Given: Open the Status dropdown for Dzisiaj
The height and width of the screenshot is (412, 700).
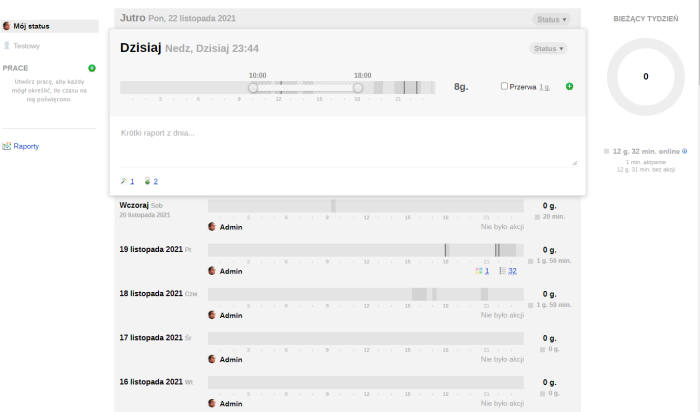Looking at the screenshot, I should click(547, 48).
